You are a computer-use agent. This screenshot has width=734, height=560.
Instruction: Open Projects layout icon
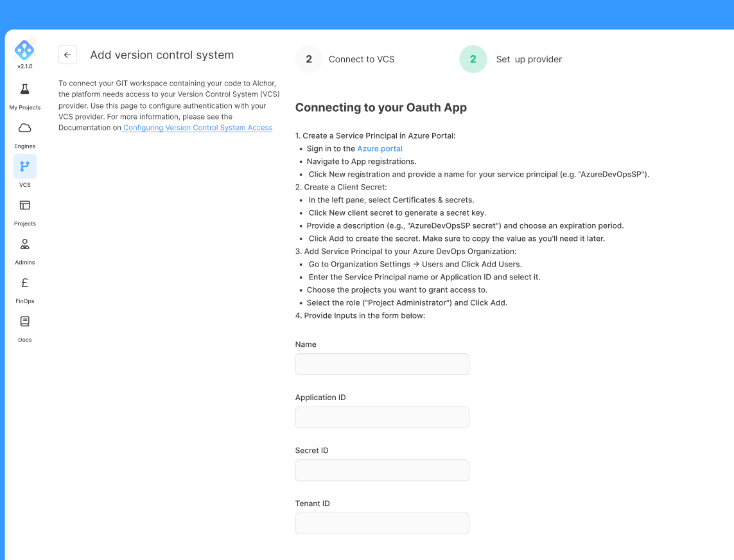coord(25,205)
